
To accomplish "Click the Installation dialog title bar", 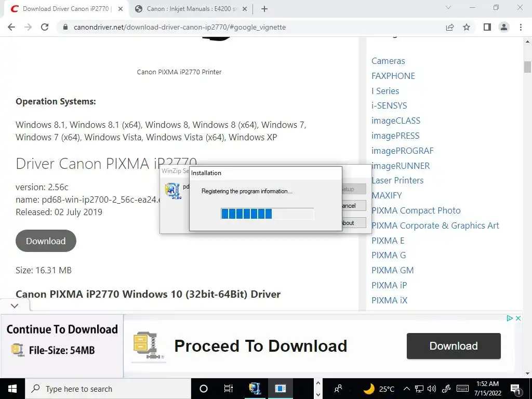I will [x=265, y=172].
